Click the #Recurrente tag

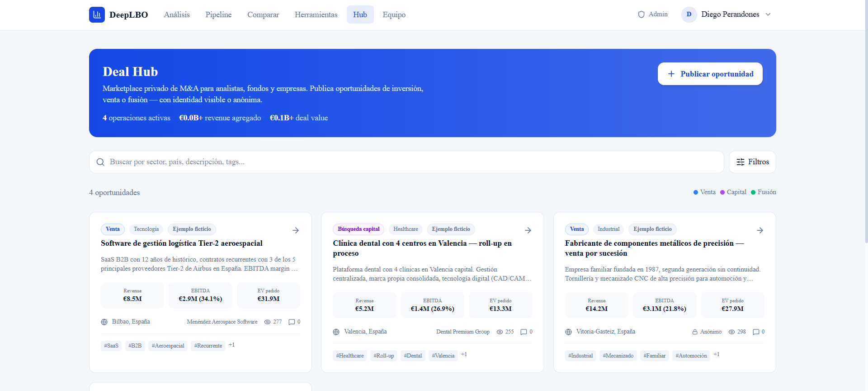tap(208, 346)
